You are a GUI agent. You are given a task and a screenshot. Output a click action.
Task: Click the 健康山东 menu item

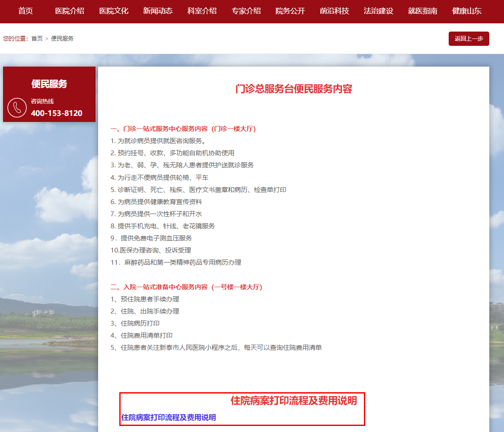coord(467,11)
